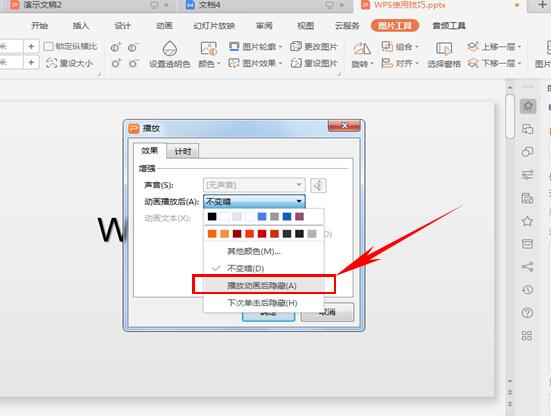
Task: Open 颜色 dropdown in ribbon
Action: coord(209,54)
